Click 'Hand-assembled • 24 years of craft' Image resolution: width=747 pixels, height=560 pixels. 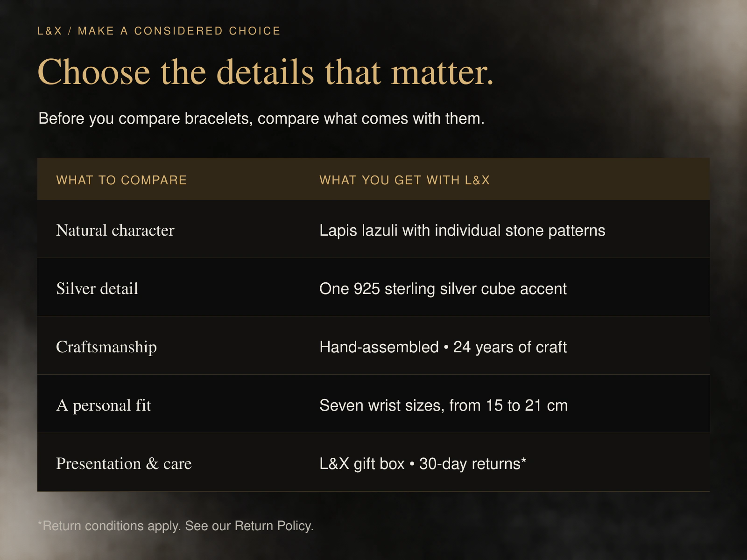click(443, 347)
